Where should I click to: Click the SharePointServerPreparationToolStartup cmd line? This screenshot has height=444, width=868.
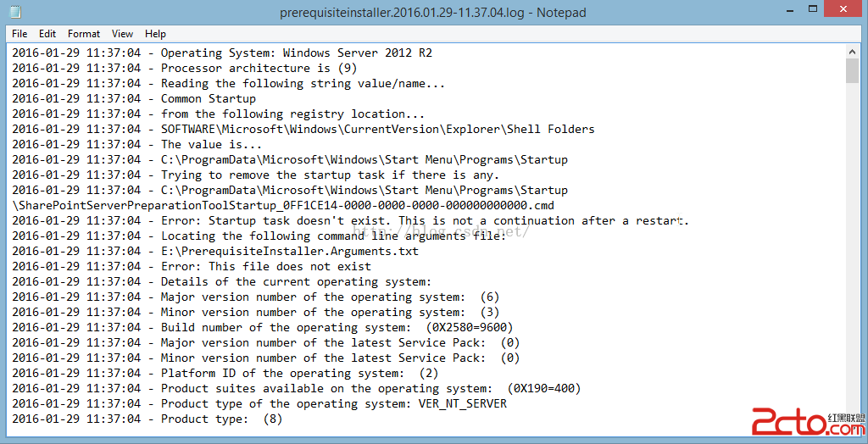283,205
